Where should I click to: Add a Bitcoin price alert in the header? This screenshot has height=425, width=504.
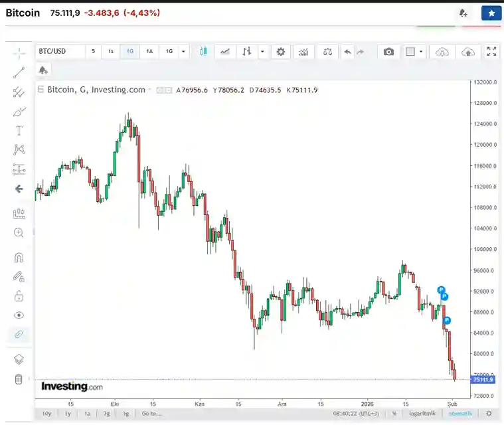(x=463, y=13)
